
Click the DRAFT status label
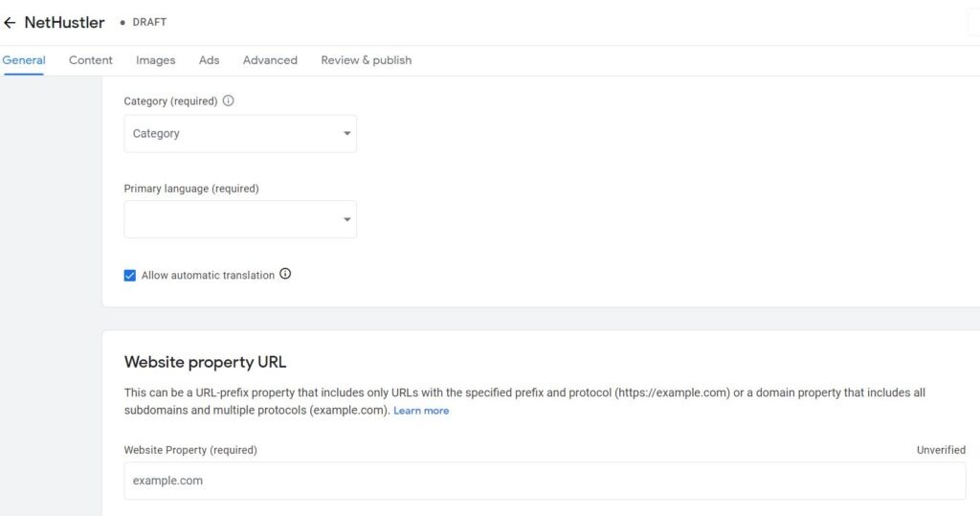coord(148,23)
